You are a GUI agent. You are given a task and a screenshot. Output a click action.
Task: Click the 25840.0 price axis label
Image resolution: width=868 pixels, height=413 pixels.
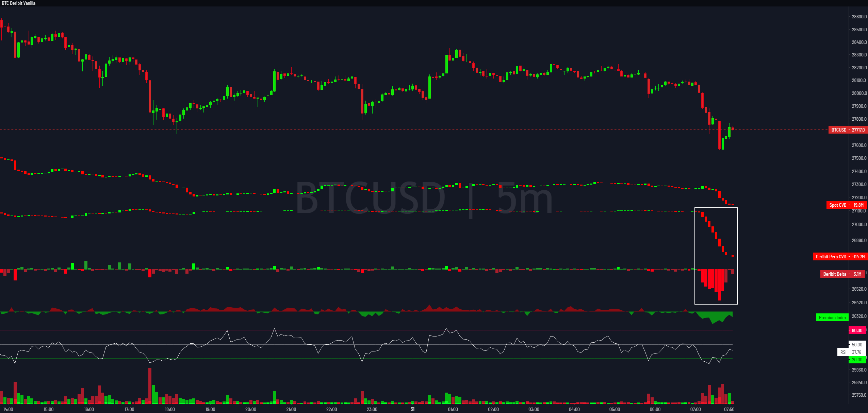click(x=859, y=382)
